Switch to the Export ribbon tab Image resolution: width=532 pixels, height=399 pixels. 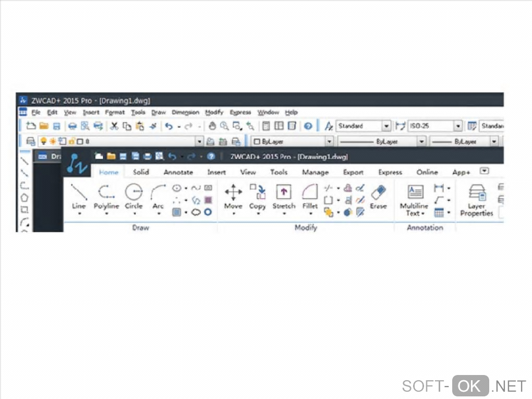click(x=353, y=172)
